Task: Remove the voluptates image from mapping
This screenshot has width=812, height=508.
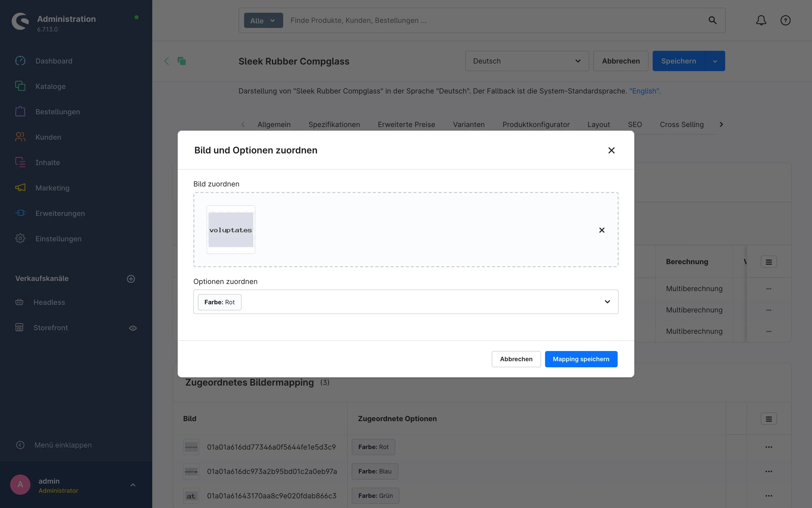Action: pyautogui.click(x=602, y=230)
